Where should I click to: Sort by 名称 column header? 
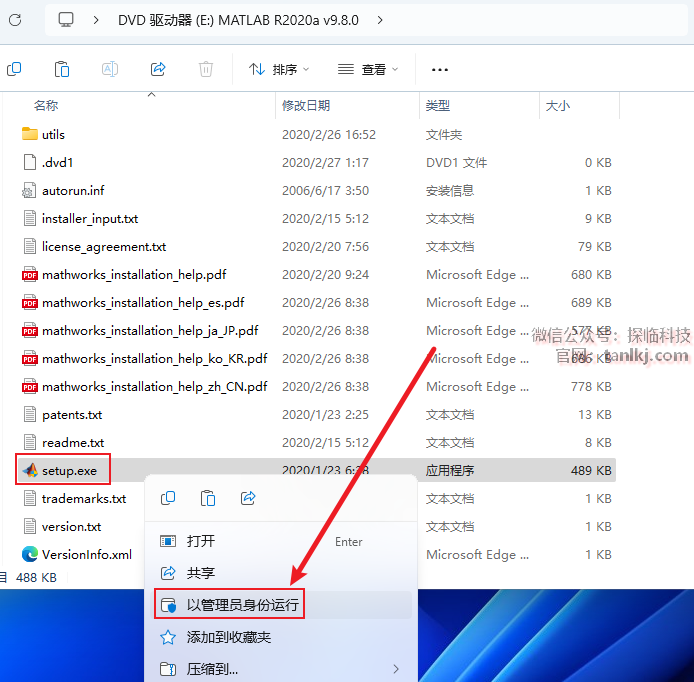[46, 105]
